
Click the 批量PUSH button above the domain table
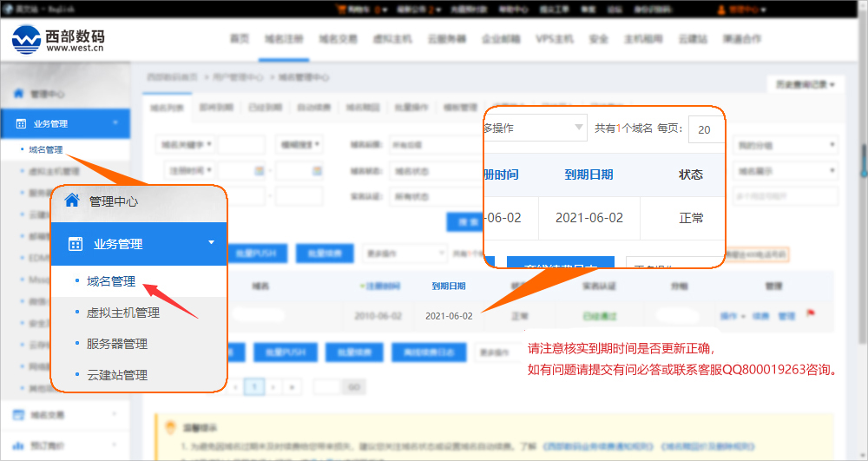(x=253, y=254)
